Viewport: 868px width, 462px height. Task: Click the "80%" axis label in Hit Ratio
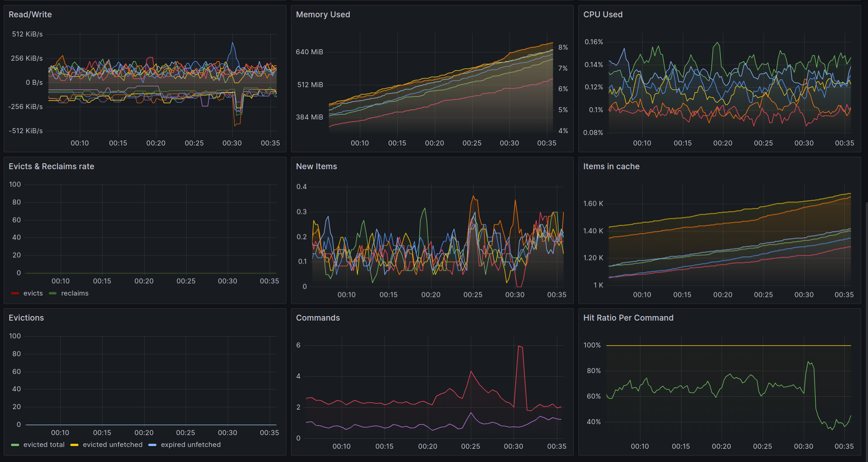point(594,371)
